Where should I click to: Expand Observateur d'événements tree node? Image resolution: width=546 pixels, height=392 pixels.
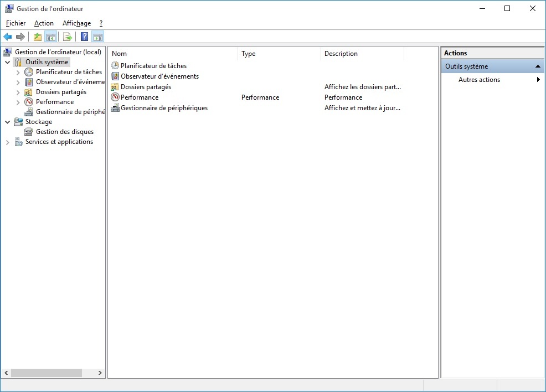(x=18, y=82)
